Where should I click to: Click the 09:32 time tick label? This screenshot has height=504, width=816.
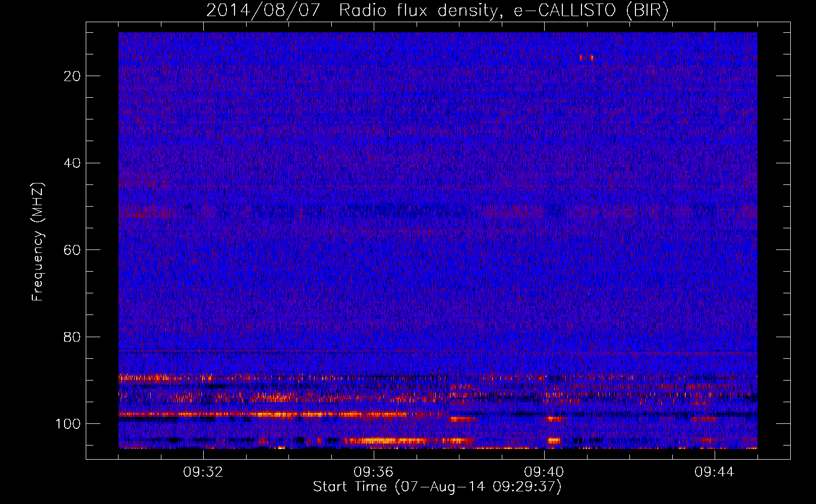(203, 472)
